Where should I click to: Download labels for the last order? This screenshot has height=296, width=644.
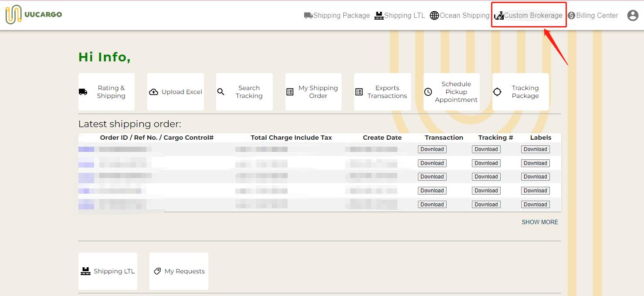[535, 205]
